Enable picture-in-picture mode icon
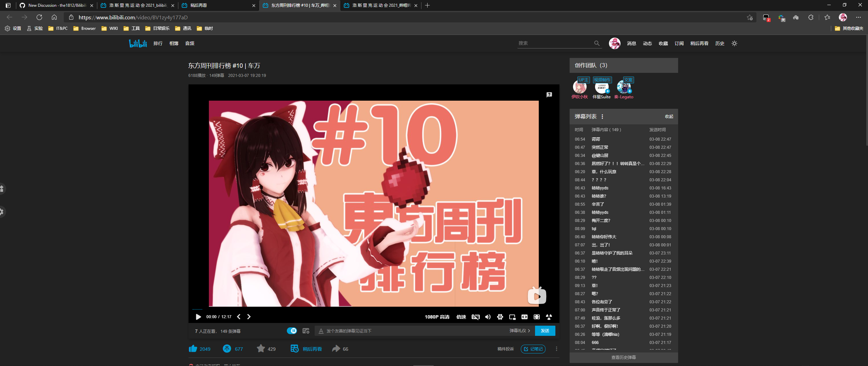This screenshot has height=366, width=868. point(512,317)
